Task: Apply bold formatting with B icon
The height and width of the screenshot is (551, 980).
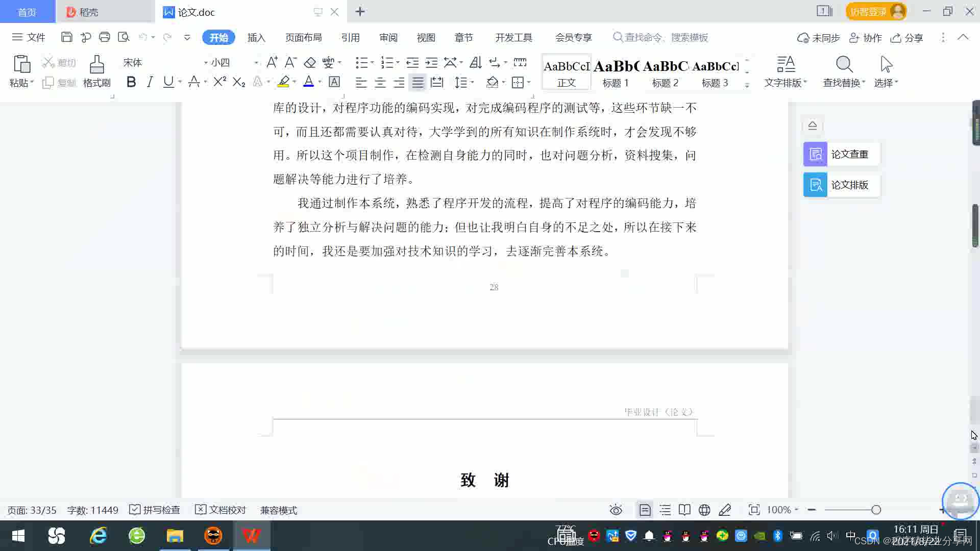Action: (131, 82)
